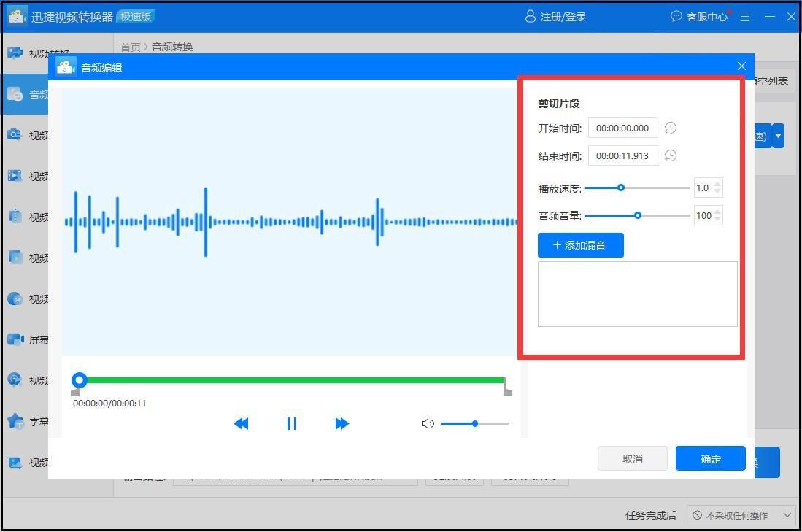Click the fast-forward playback control
Viewport: 802px width, 532px height.
(x=342, y=423)
